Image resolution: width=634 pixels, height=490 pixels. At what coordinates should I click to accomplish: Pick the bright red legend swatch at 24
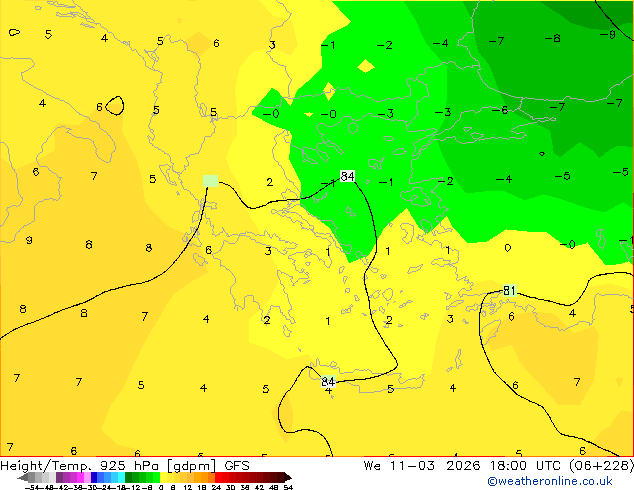218,477
